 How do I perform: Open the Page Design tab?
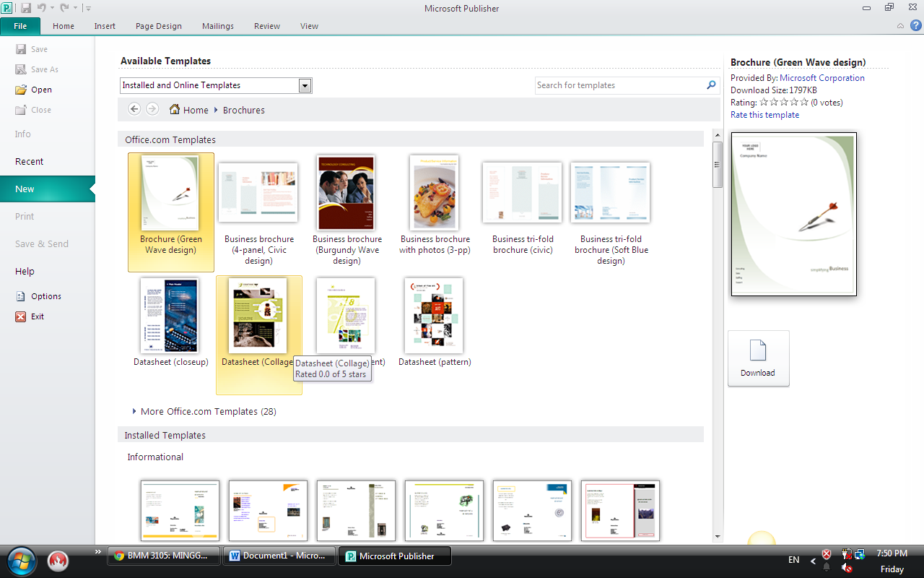coord(159,26)
